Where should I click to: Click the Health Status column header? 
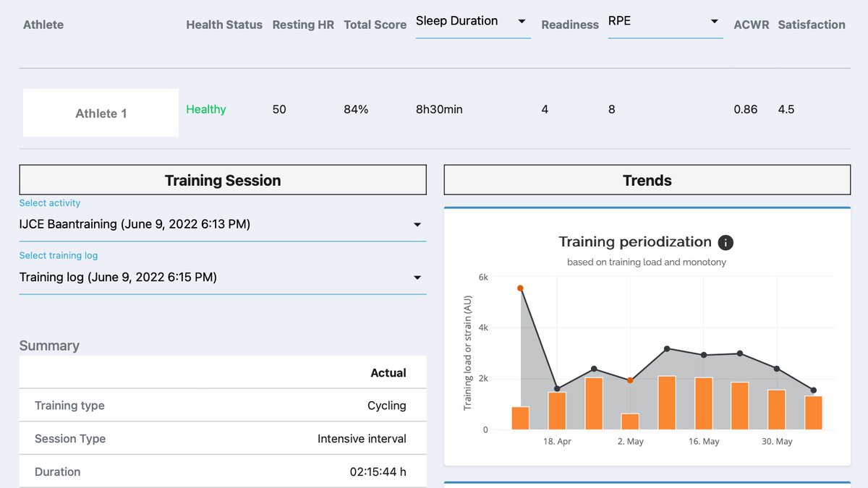click(x=224, y=25)
